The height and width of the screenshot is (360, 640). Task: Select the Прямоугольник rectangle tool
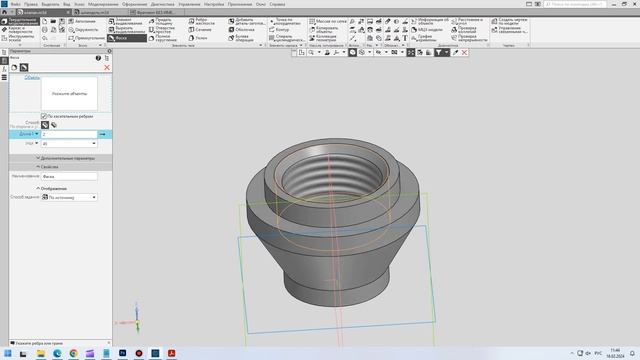86,38
